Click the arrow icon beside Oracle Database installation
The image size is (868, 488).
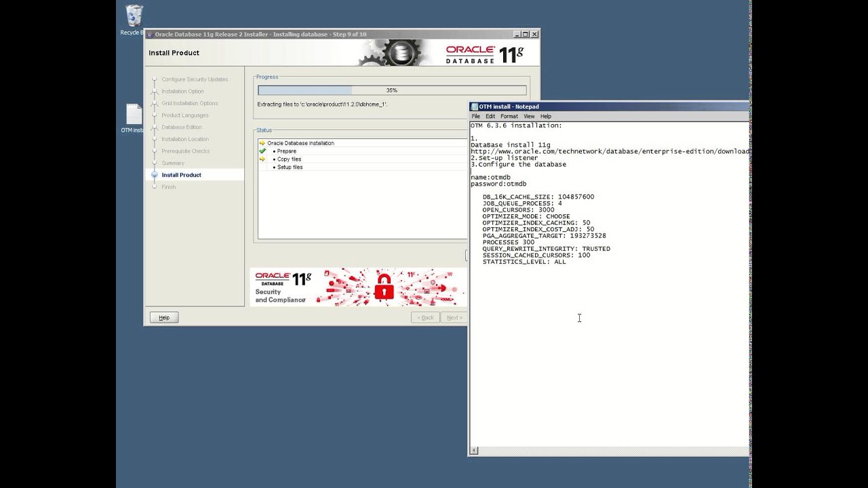[x=262, y=143]
